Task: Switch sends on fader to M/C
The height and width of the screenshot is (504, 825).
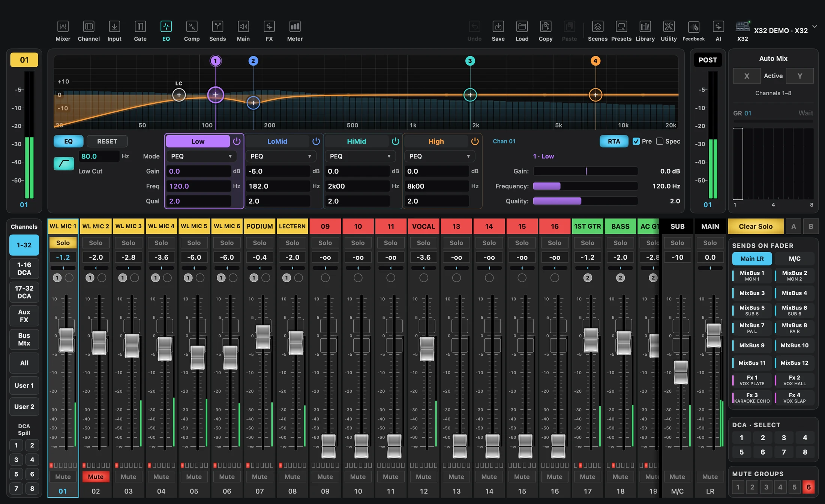Action: coord(794,259)
